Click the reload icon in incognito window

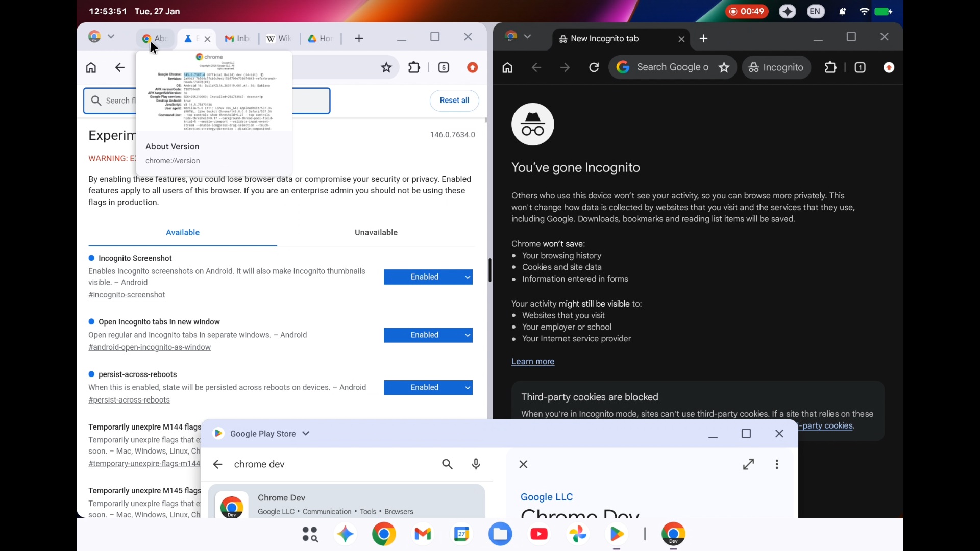point(594,68)
